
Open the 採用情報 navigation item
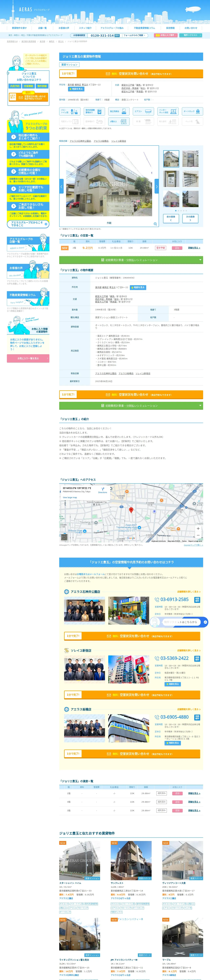click(170, 28)
